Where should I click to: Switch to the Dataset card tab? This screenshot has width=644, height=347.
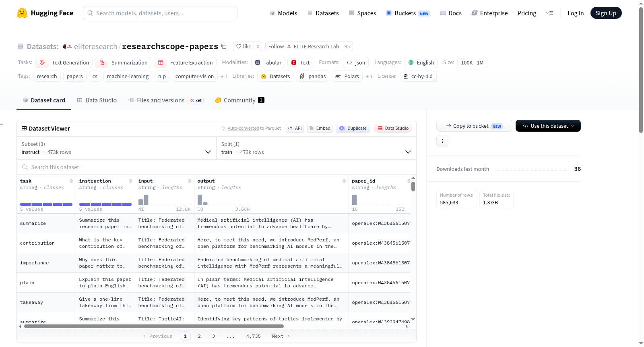(43, 100)
